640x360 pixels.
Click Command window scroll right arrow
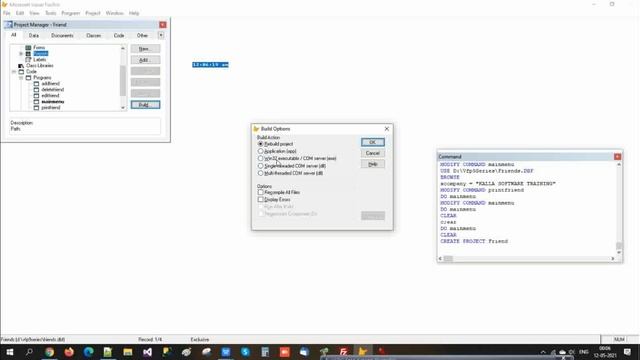(613, 259)
